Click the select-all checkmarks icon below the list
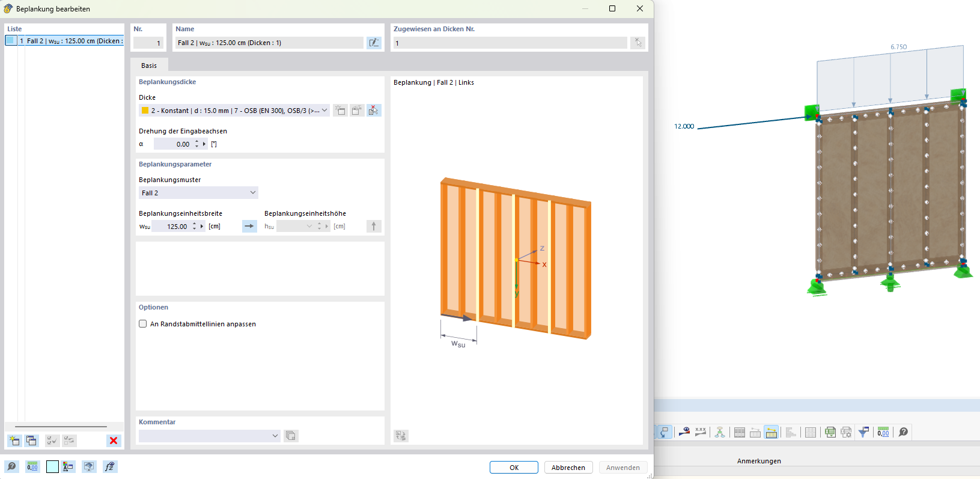Image resolution: width=980 pixels, height=479 pixels. coord(52,441)
